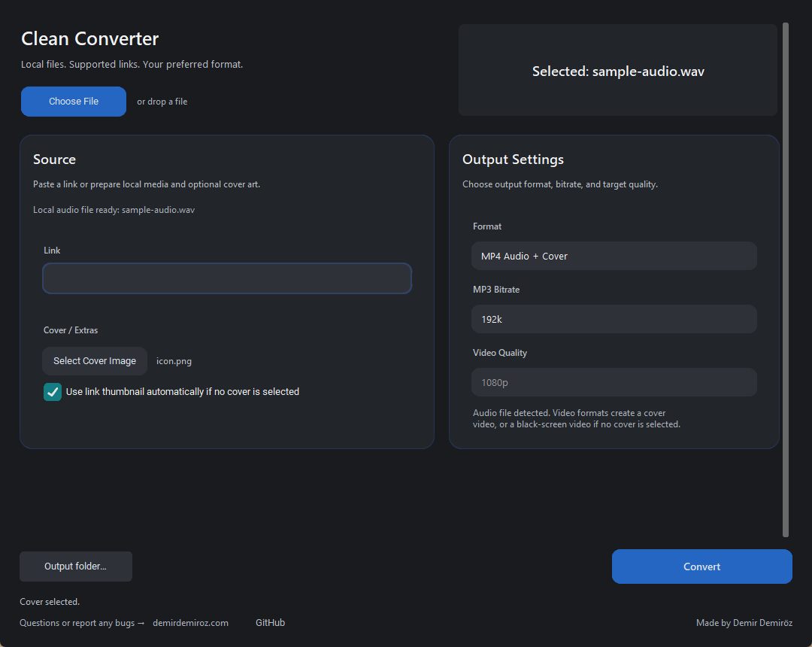Click the Choose File button
This screenshot has height=647, width=812.
point(74,102)
